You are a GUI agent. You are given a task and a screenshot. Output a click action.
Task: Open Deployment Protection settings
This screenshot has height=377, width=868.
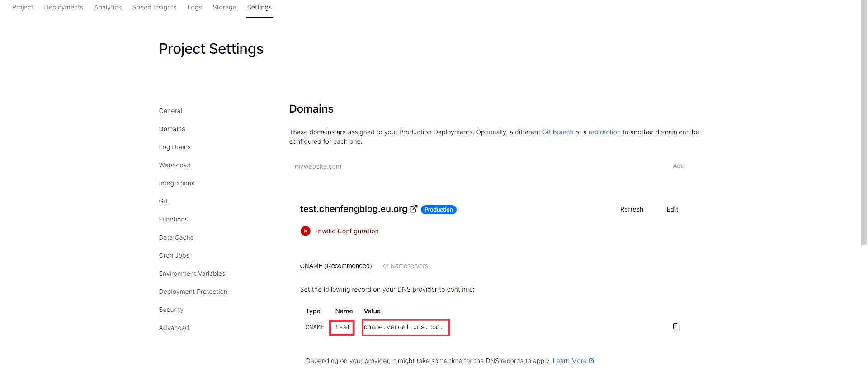coord(193,292)
